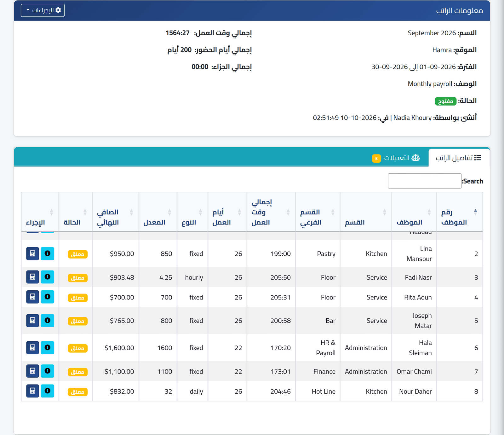
Task: Open calculator for Lina Mansour's row
Action: click(x=32, y=253)
